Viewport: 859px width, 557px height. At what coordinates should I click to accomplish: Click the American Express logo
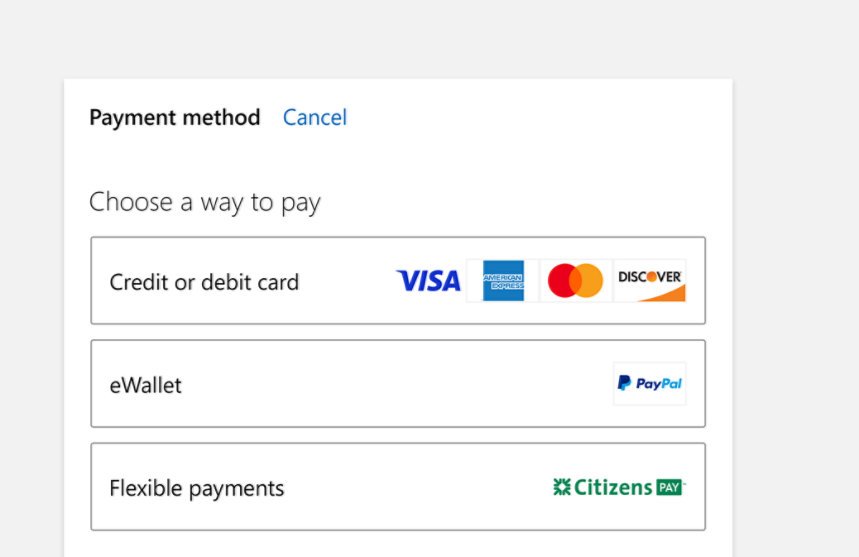(503, 281)
